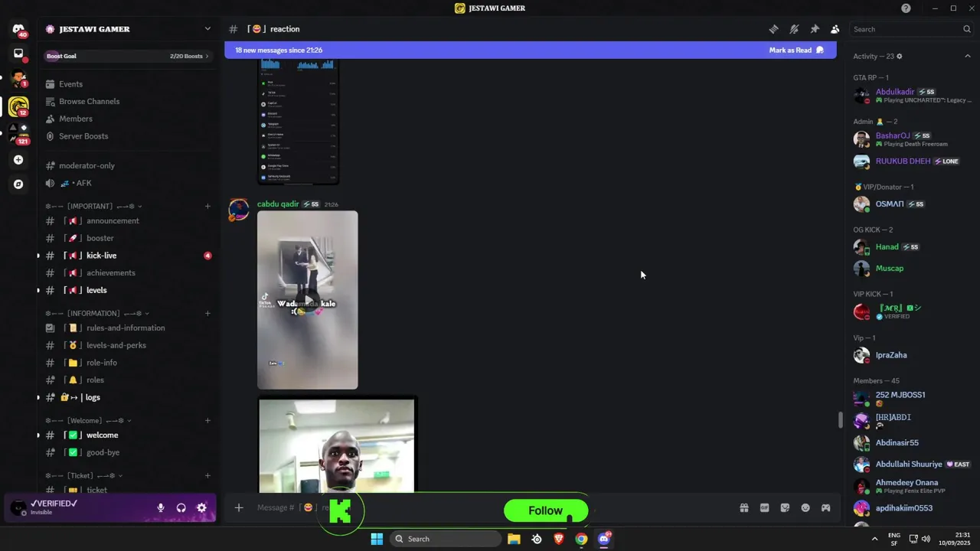Open the Boost Goal 2/20 Boosts bar
Screen dimensions: 980x551
tap(128, 56)
